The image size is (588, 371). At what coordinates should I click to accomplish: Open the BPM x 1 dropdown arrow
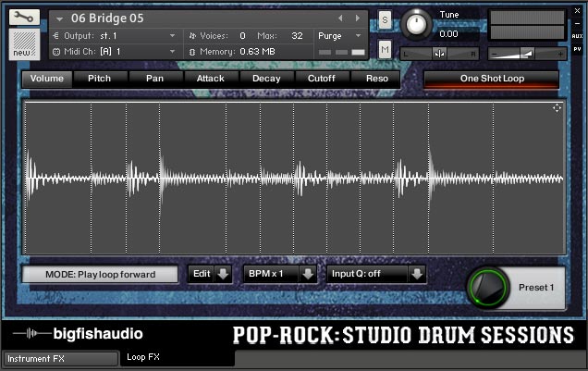(x=308, y=274)
